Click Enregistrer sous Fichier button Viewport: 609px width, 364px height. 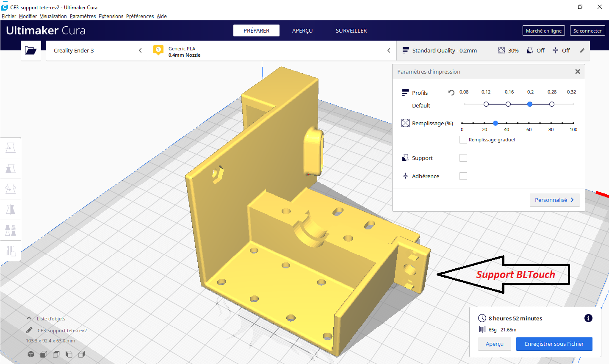(554, 344)
